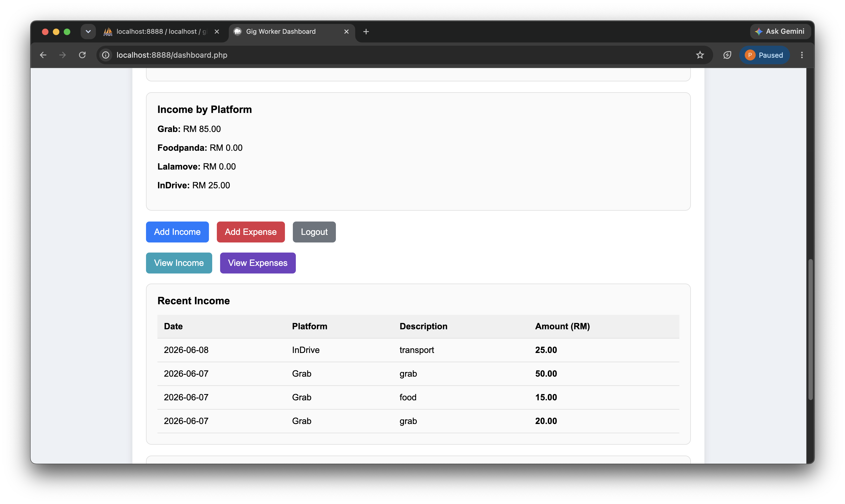This screenshot has height=504, width=845.
Task: Click the browser forward arrow
Action: (63, 55)
